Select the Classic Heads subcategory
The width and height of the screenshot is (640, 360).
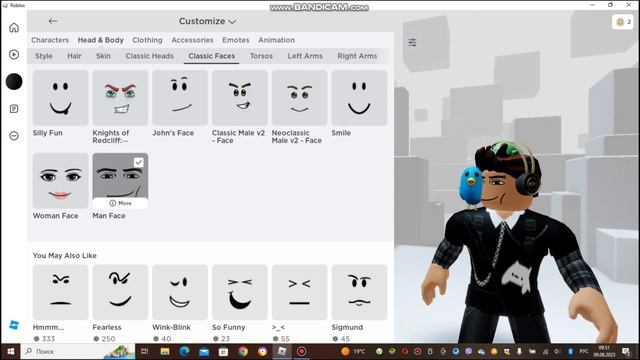click(149, 56)
